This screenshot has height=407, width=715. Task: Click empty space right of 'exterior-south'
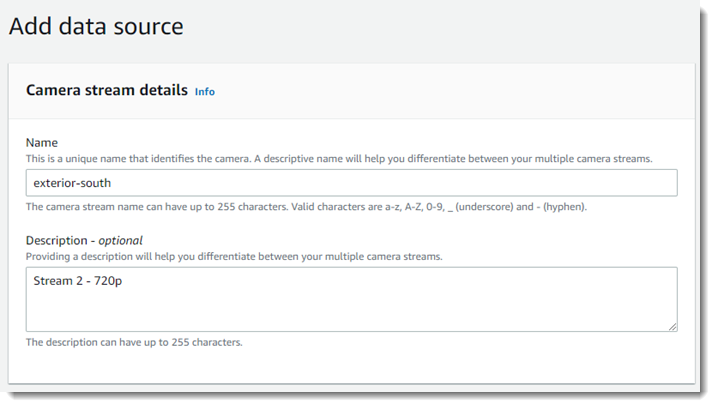pyautogui.click(x=400, y=183)
